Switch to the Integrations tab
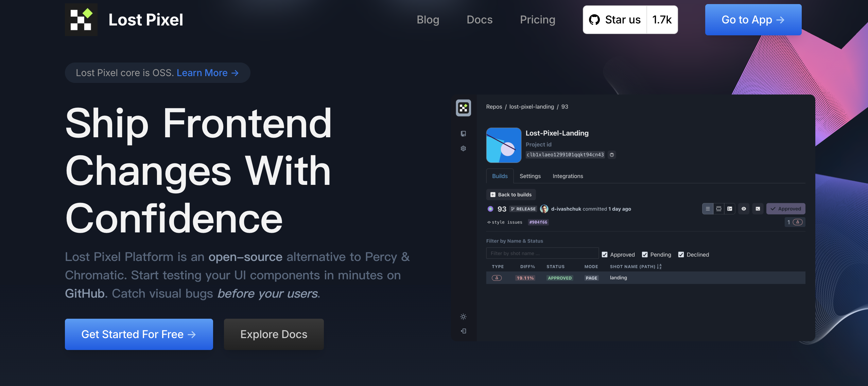Image resolution: width=868 pixels, height=386 pixels. click(x=568, y=176)
